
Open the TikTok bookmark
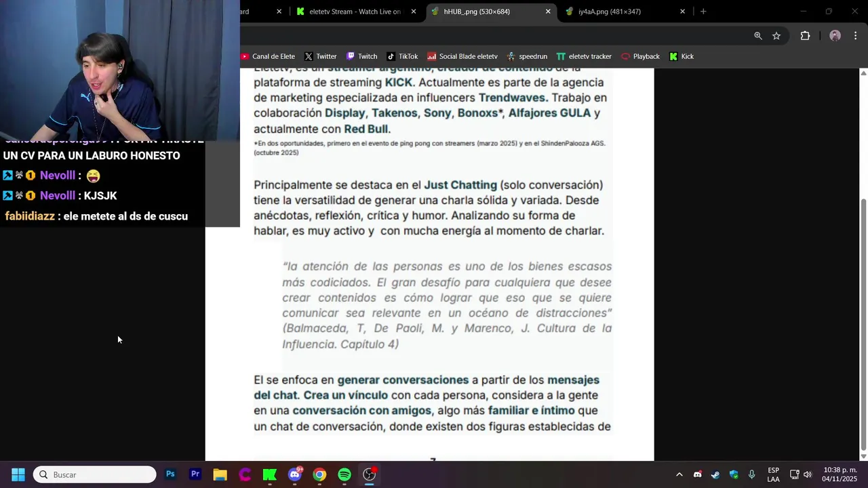click(x=402, y=56)
